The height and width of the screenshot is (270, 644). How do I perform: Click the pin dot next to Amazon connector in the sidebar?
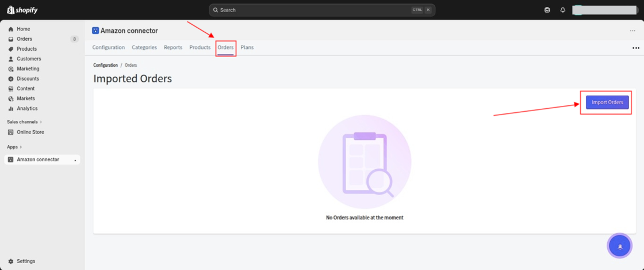pyautogui.click(x=75, y=161)
